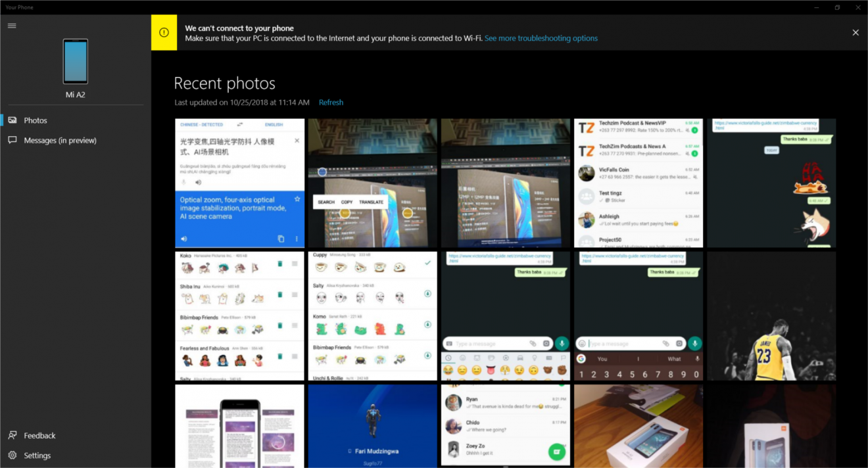
Task: Open the hamburger navigation menu
Action: coord(11,25)
